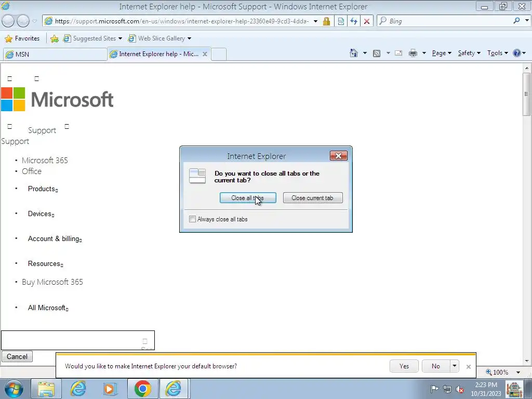
Task: Click Close current tab button
Action: (x=312, y=198)
